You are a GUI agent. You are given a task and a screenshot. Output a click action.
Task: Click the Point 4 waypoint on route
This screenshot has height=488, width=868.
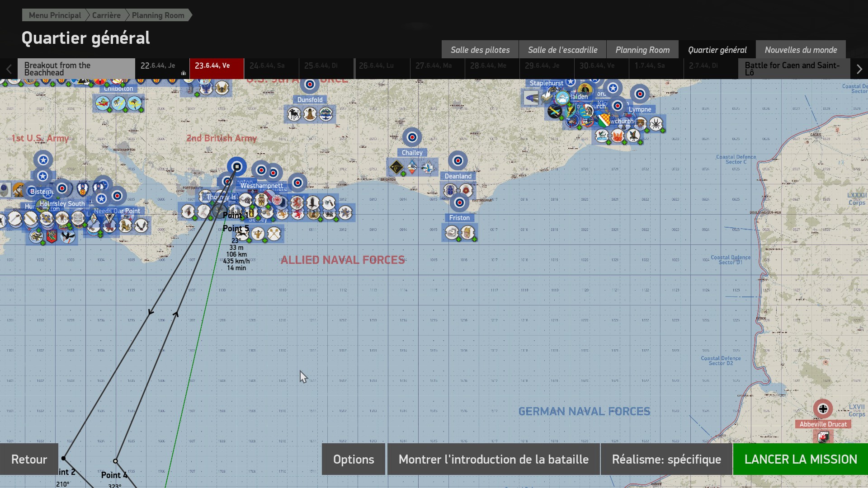pyautogui.click(x=115, y=461)
